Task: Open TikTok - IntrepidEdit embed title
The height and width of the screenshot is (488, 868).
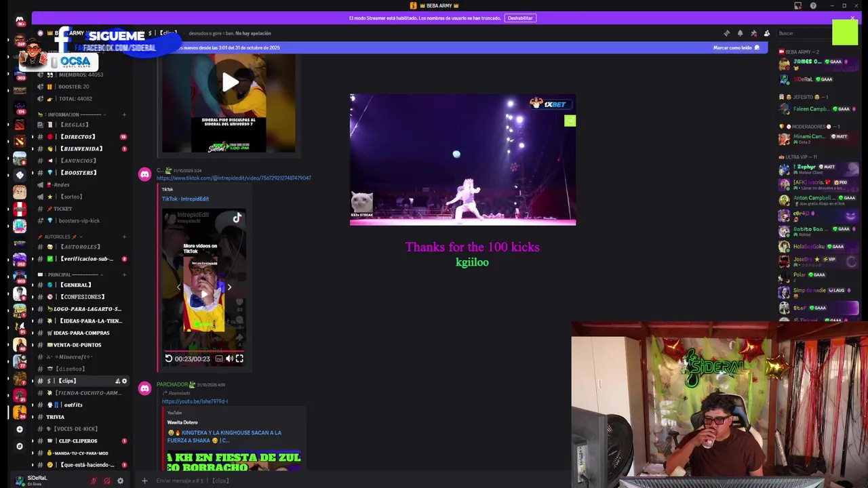Action: [185, 199]
